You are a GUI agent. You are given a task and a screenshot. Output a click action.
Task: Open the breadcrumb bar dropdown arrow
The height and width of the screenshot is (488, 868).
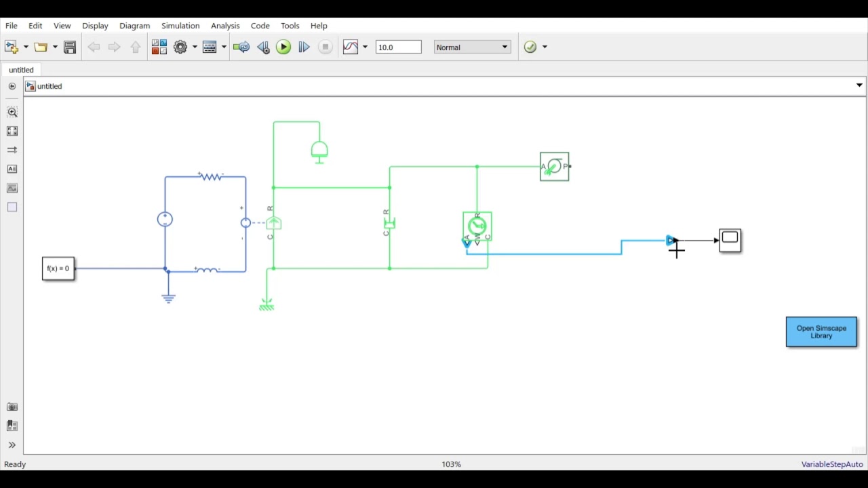859,85
